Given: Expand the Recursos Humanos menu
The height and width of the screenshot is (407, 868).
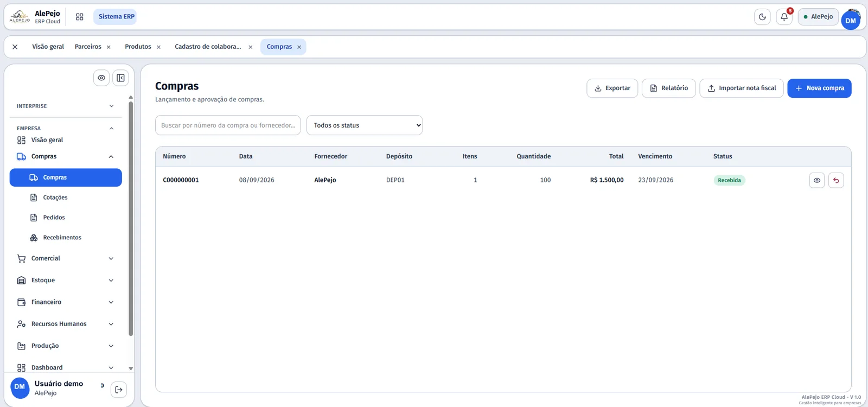Looking at the screenshot, I should click(66, 324).
